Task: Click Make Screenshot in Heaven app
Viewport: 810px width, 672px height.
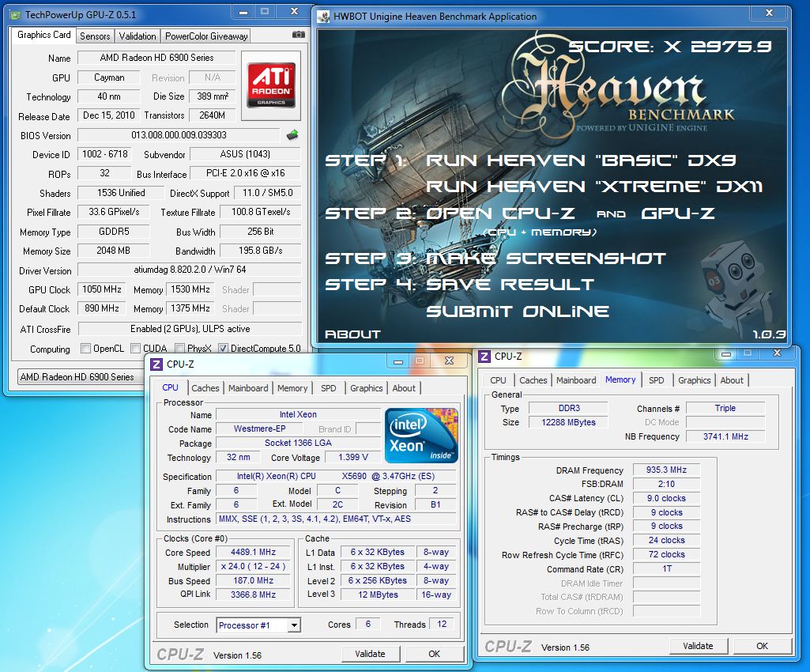Action: tap(545, 259)
